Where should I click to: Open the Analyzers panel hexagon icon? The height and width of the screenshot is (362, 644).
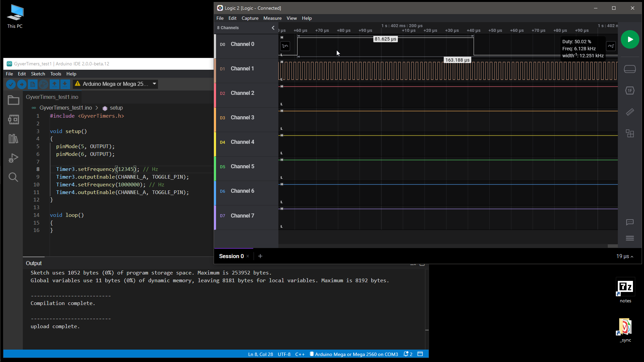(630, 90)
